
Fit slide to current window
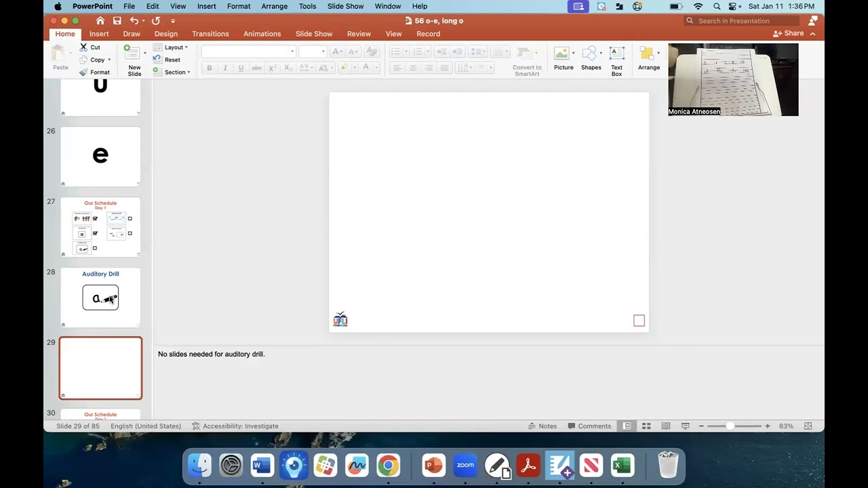point(808,426)
